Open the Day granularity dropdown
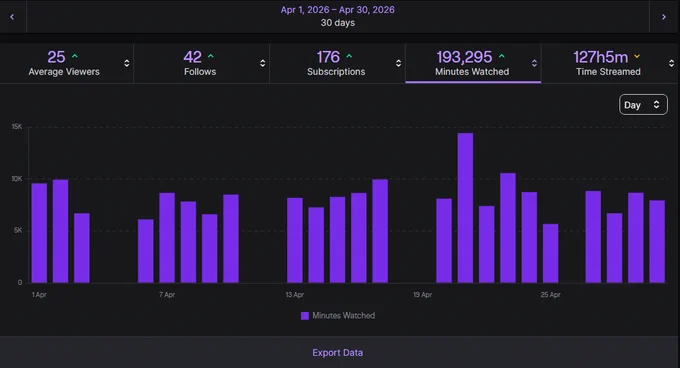The height and width of the screenshot is (368, 680). [643, 105]
